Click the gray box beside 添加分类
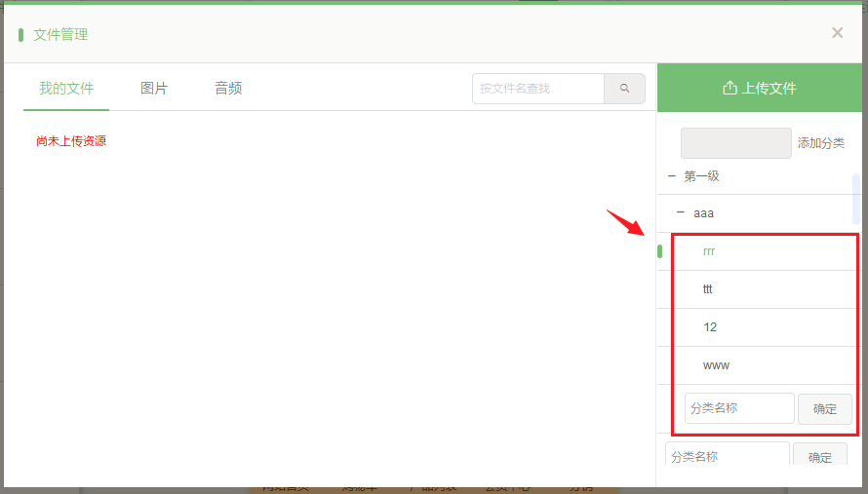This screenshot has height=494, width=868. click(735, 143)
